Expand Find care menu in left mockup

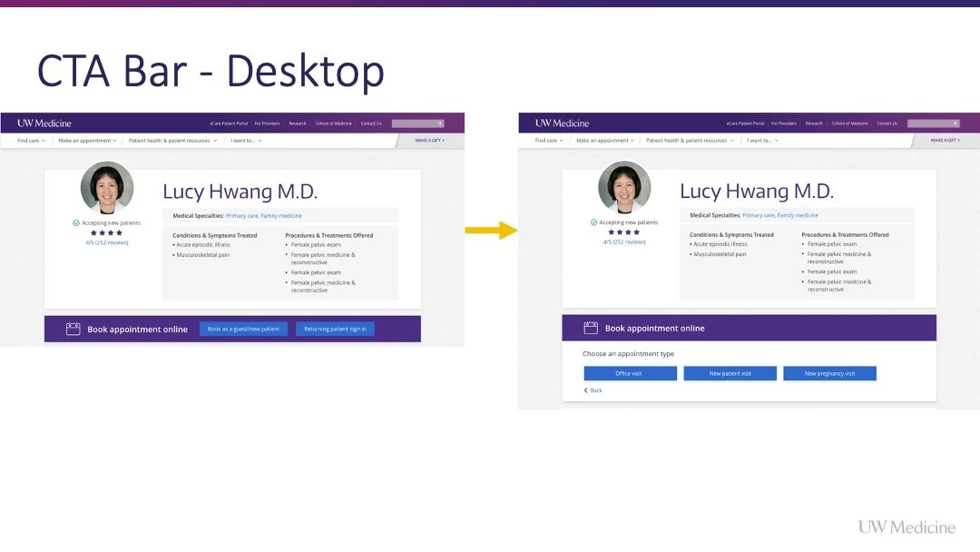pos(31,141)
